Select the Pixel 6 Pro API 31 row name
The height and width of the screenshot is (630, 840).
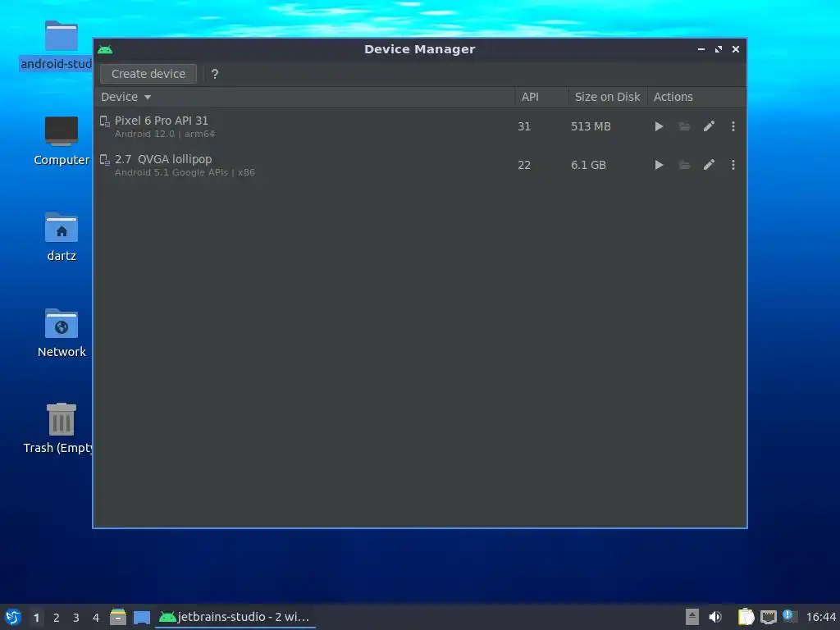pos(162,121)
